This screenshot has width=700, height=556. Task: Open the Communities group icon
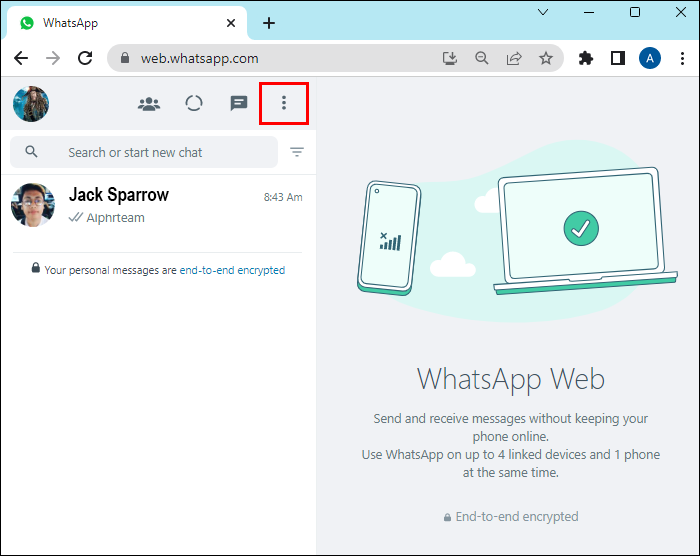(149, 104)
